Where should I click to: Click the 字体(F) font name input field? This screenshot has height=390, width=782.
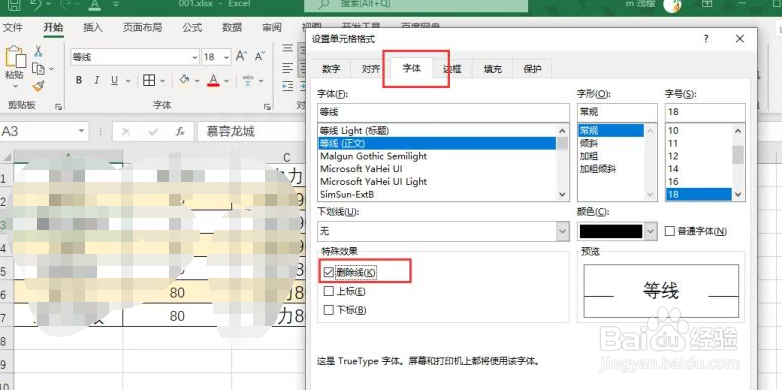(443, 112)
